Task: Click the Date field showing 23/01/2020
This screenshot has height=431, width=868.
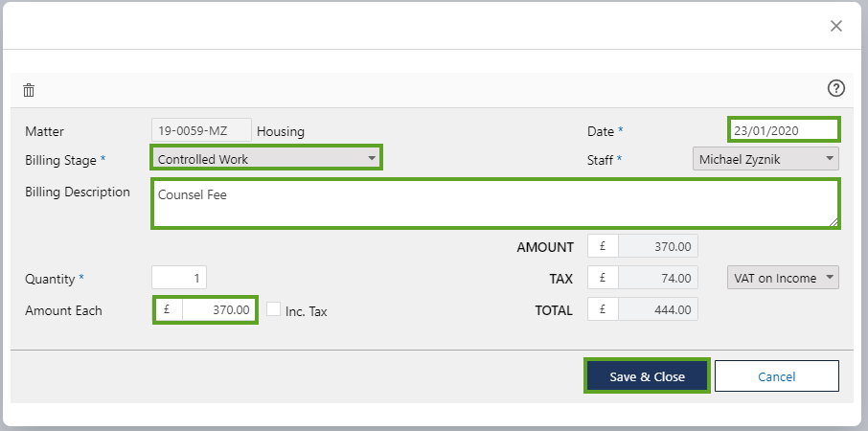Action: coord(783,129)
